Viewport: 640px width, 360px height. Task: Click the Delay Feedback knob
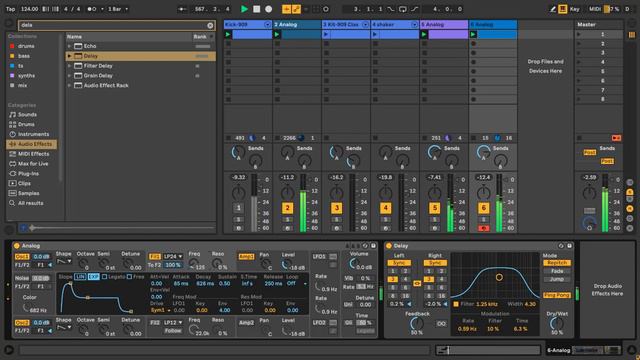pyautogui.click(x=416, y=323)
